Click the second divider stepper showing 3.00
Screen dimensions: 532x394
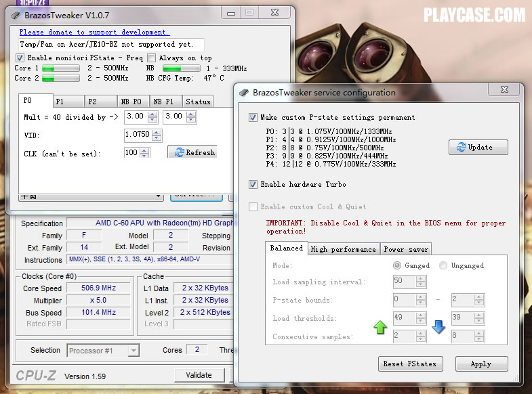pos(191,117)
